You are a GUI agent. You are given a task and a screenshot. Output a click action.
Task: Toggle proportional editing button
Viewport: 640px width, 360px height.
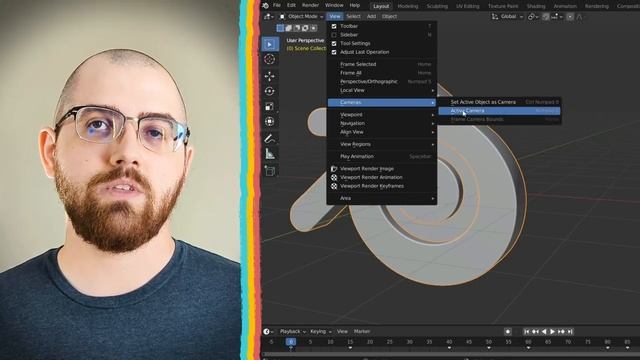[x=570, y=16]
